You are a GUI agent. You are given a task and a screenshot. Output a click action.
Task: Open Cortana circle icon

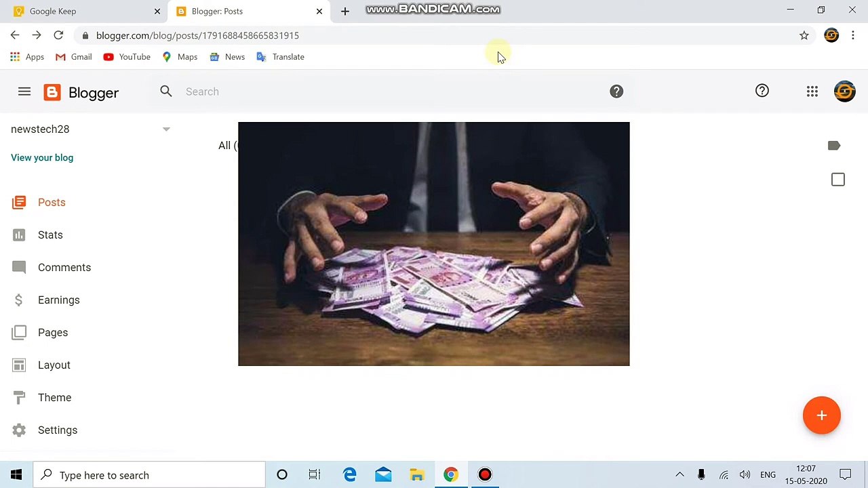coord(282,475)
